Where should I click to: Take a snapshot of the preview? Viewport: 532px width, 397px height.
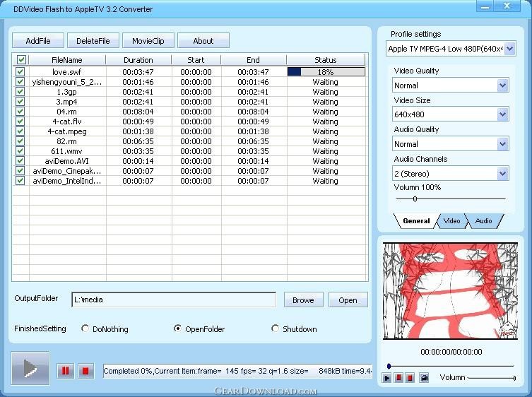coord(424,378)
